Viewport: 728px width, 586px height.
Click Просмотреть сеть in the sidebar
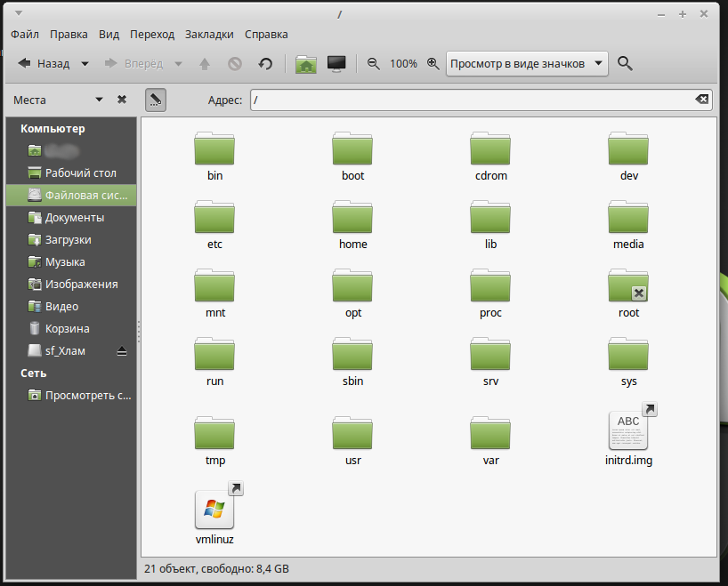pos(71,396)
